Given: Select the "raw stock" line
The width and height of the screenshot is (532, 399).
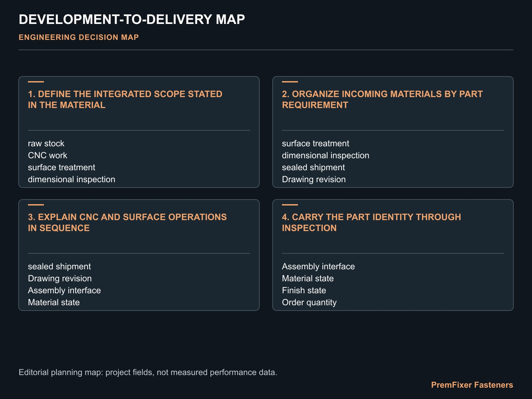Looking at the screenshot, I should (46, 144).
